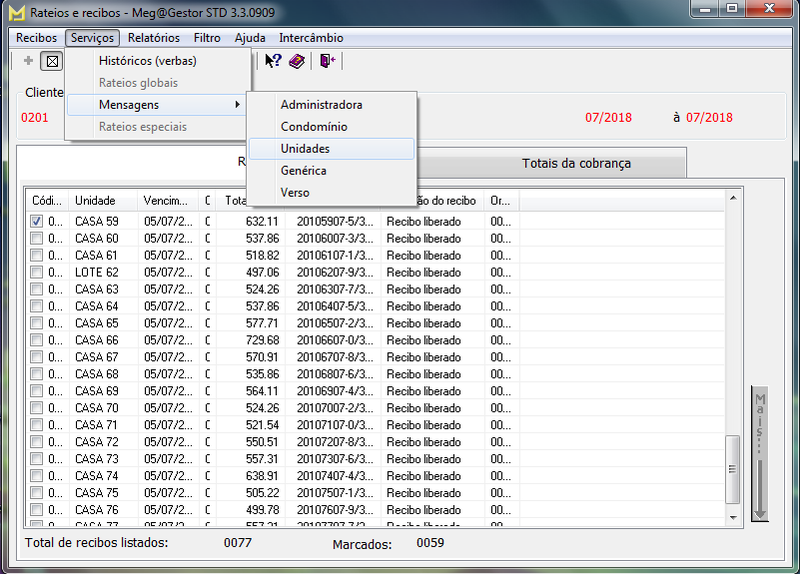Click the crossed box toolbar icon
800x574 pixels.
51,61
